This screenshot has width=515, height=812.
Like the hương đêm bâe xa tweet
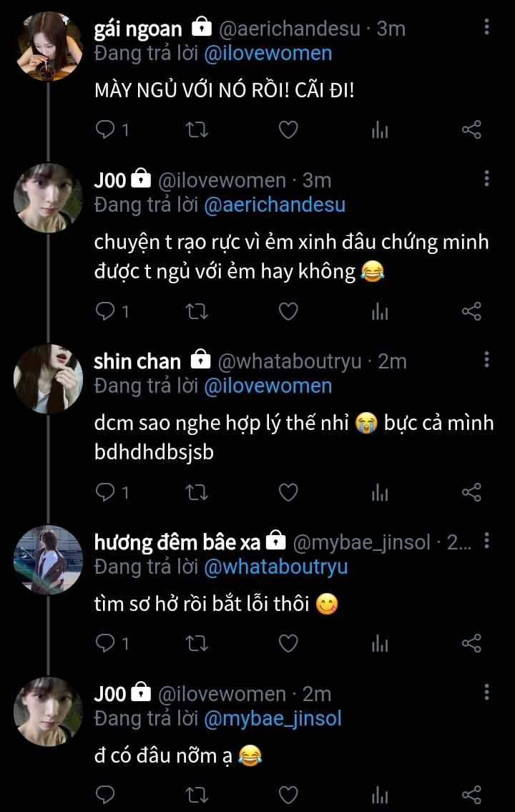[288, 643]
